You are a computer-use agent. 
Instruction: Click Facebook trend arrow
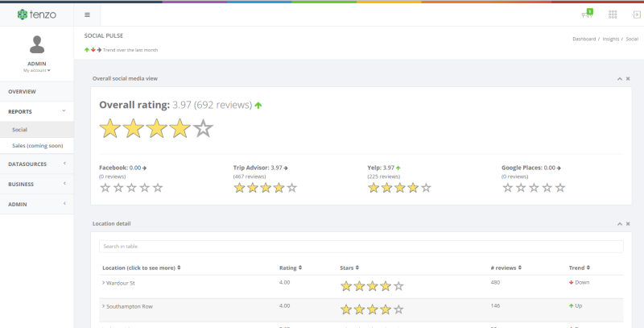point(145,168)
